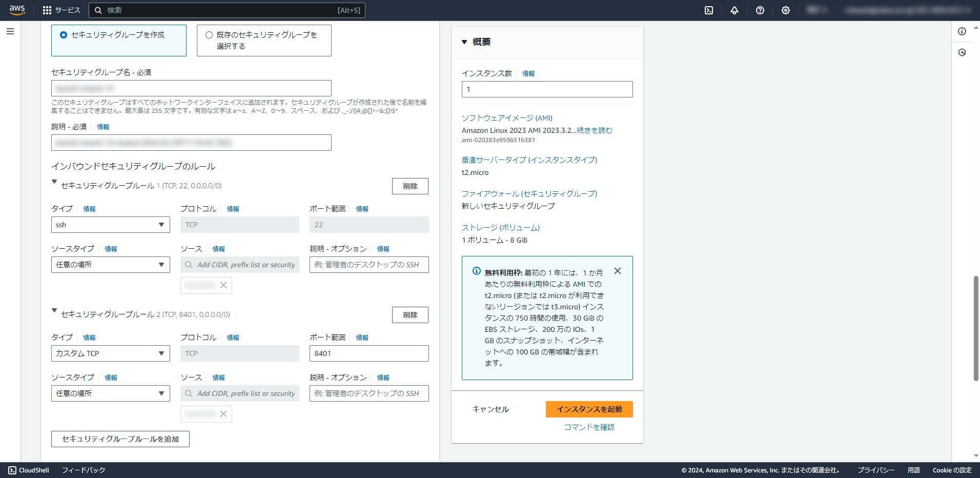Click the インスタンスを起動 button
Image resolution: width=980 pixels, height=478 pixels.
[x=589, y=409]
